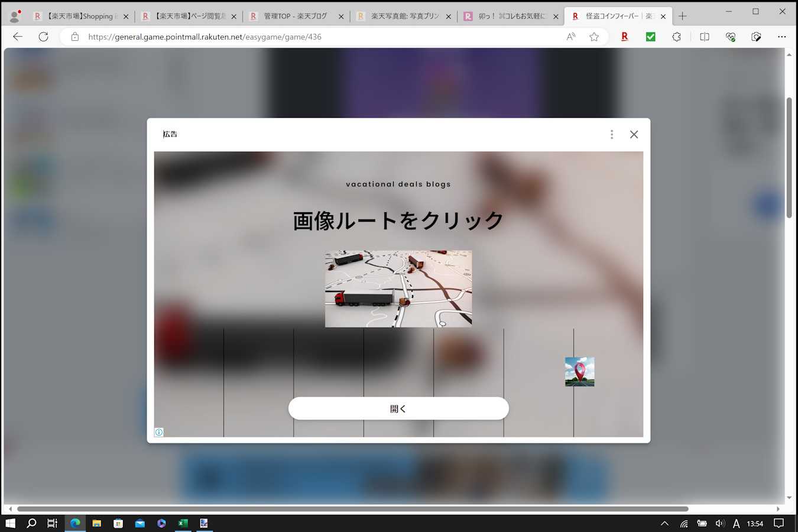The height and width of the screenshot is (532, 798).
Task: Switch to the 管理TOP - 楽天ブログ tab
Action: pos(294,17)
